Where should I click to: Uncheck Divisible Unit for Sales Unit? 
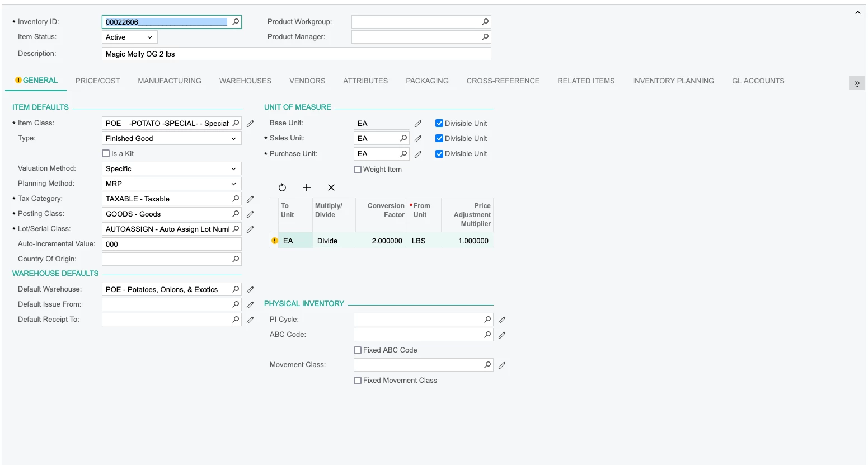click(x=439, y=138)
